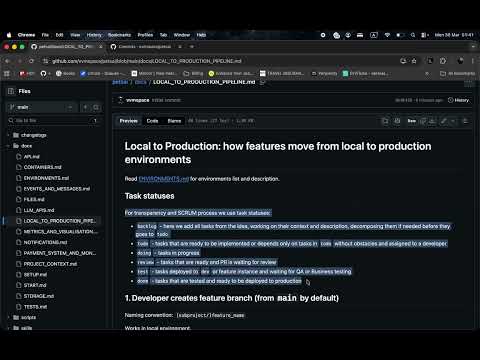Collapse the Files side panel icon
Image resolution: width=480 pixels, height=360 pixels.
coord(11,91)
